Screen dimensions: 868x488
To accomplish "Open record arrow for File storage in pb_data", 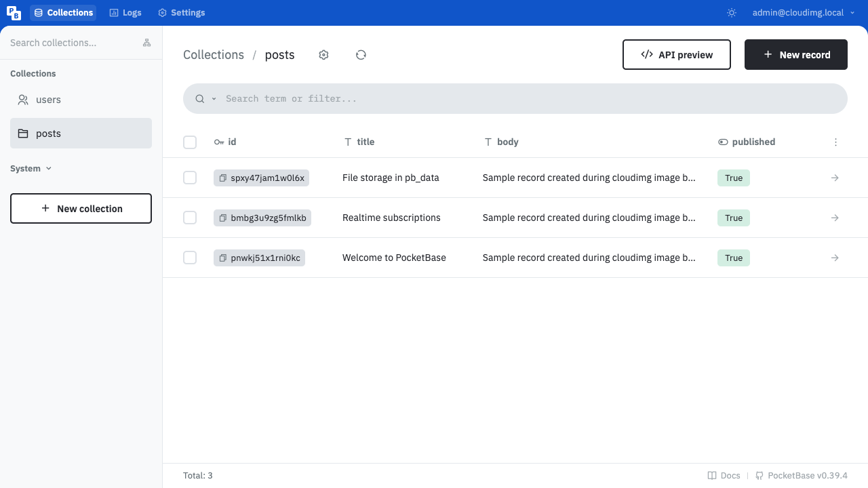I will [x=835, y=178].
